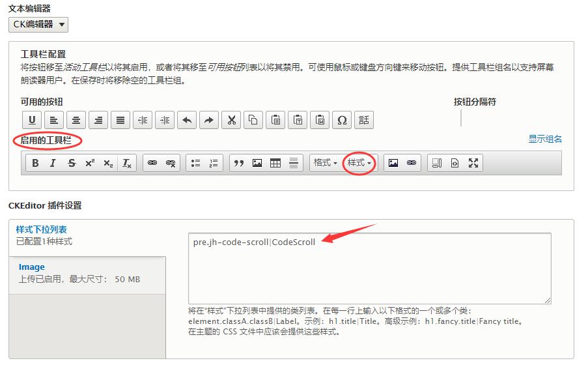Click the Bold button in active toolbar
This screenshot has width=588, height=365.
(35, 163)
